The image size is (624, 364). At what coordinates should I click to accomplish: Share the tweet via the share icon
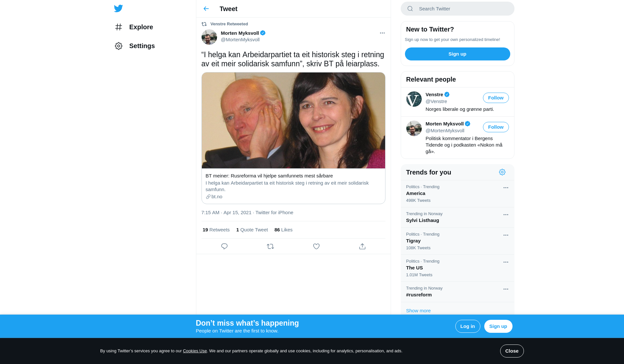pyautogui.click(x=362, y=246)
